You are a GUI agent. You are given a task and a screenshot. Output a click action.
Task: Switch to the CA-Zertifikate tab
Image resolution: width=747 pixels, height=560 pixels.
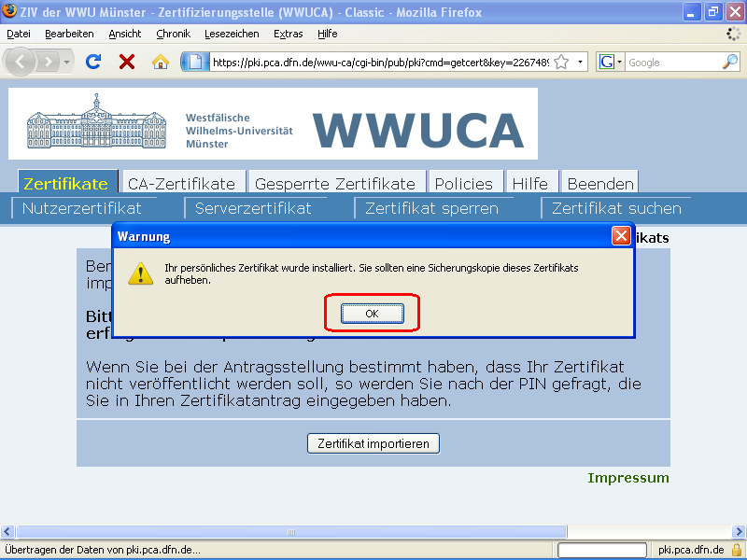coord(183,183)
